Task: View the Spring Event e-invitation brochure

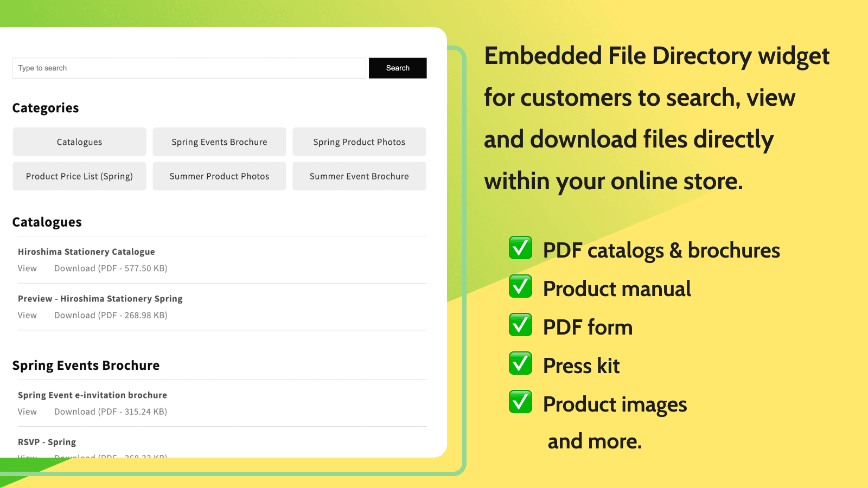Action: pos(27,412)
